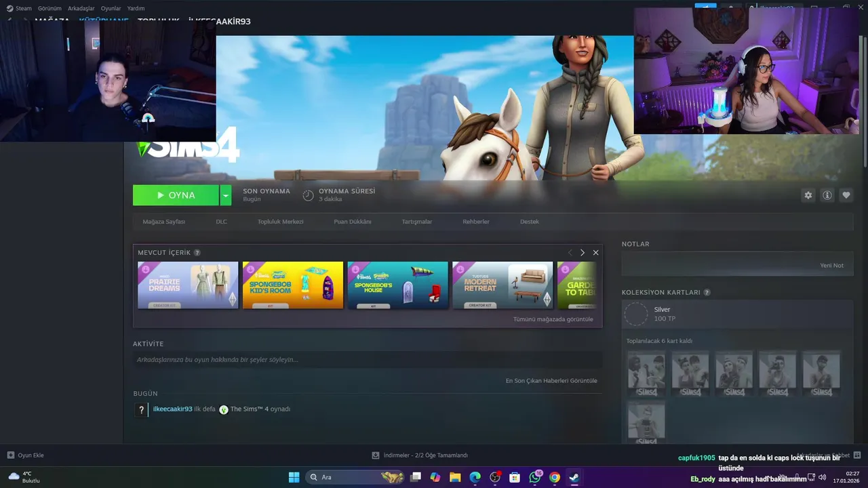Image resolution: width=868 pixels, height=488 pixels.
Task: Open the Puan Dükkânı tab
Action: tap(353, 222)
